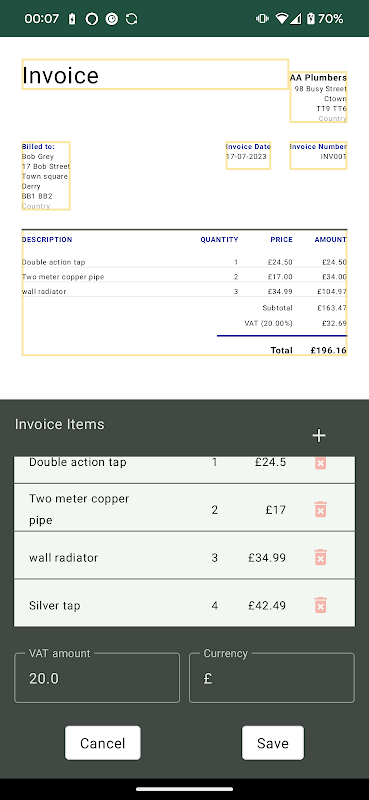Viewport: 369px width, 800px height.
Task: Delete the Two meter copper pipe item
Action: click(x=320, y=509)
